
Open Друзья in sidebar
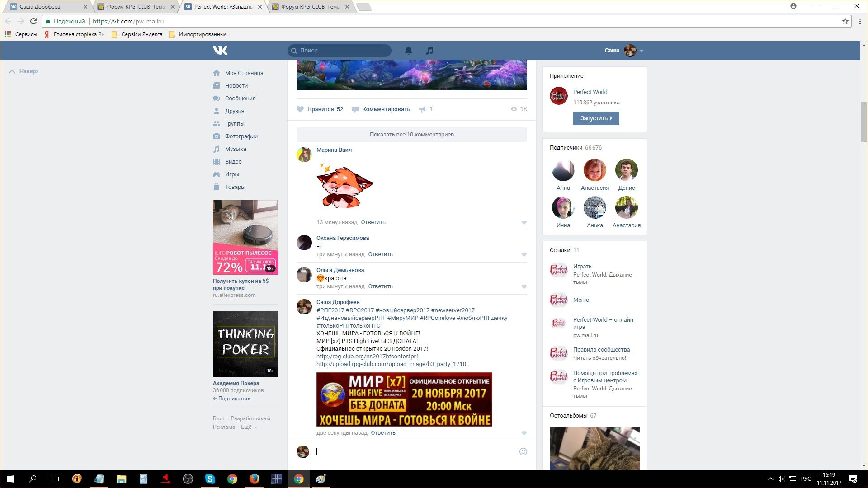pyautogui.click(x=235, y=111)
